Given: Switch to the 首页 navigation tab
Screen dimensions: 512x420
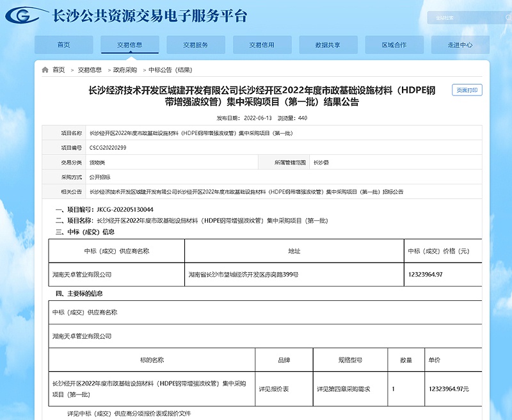Looking at the screenshot, I should pyautogui.click(x=65, y=44).
